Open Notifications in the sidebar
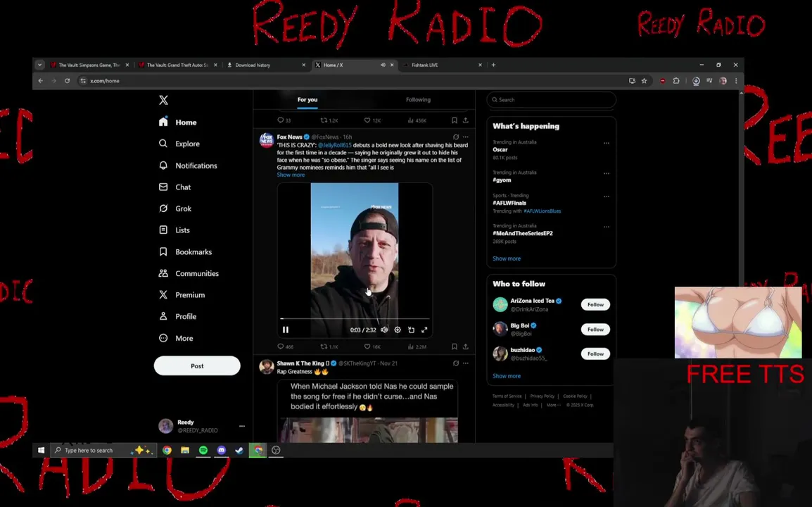This screenshot has height=507, width=812. pos(188,165)
